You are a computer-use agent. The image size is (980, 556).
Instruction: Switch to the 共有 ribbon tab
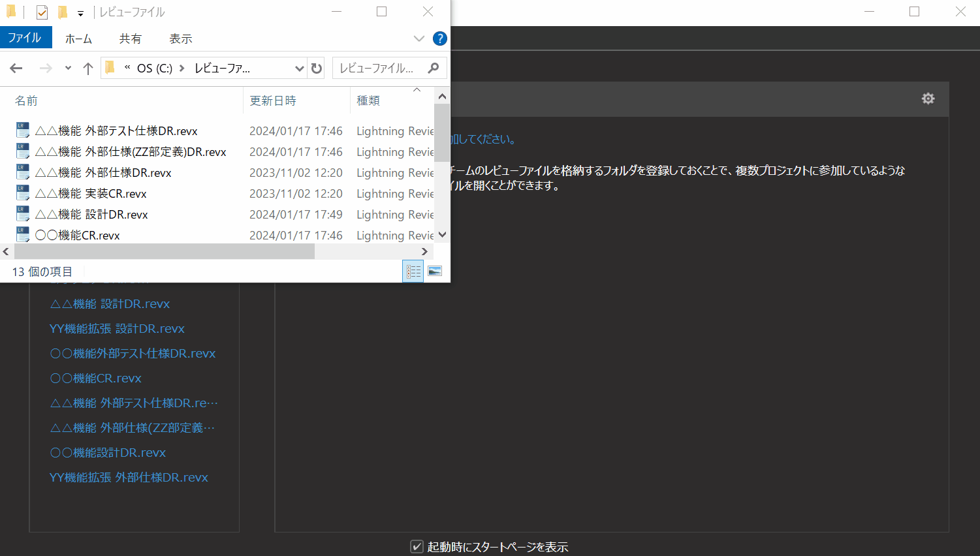130,39
